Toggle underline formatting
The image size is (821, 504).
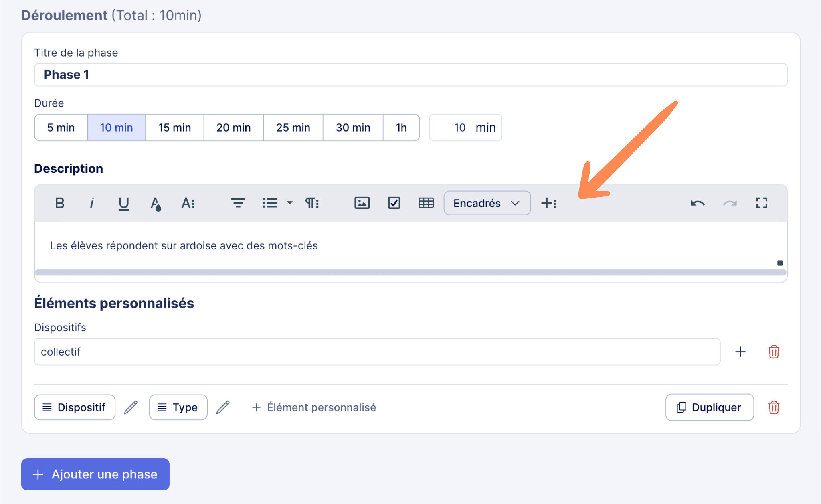123,203
